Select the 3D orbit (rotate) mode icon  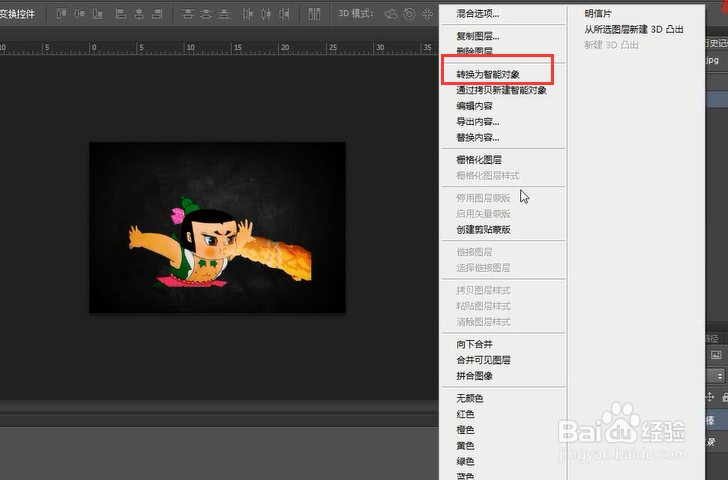(391, 14)
